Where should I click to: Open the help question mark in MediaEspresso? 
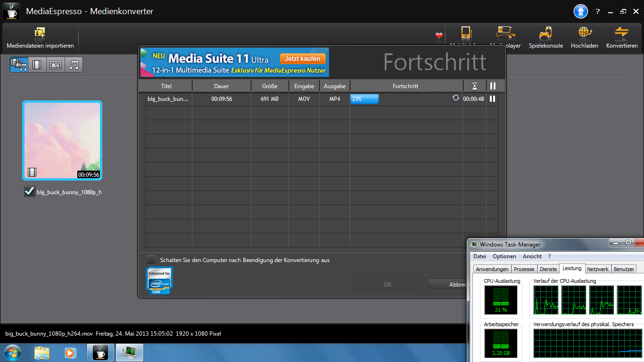598,11
